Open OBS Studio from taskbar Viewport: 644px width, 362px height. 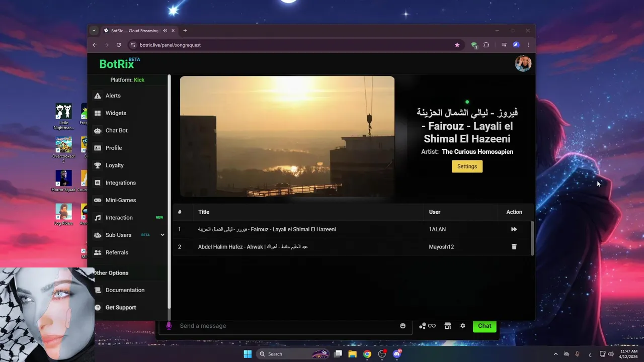tap(382, 354)
